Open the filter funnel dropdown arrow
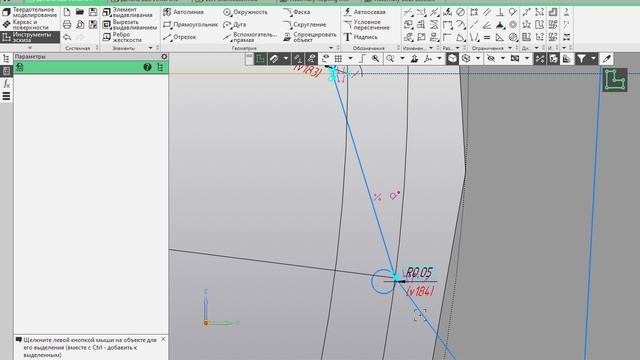Image resolution: width=640 pixels, height=360 pixels. tap(593, 59)
